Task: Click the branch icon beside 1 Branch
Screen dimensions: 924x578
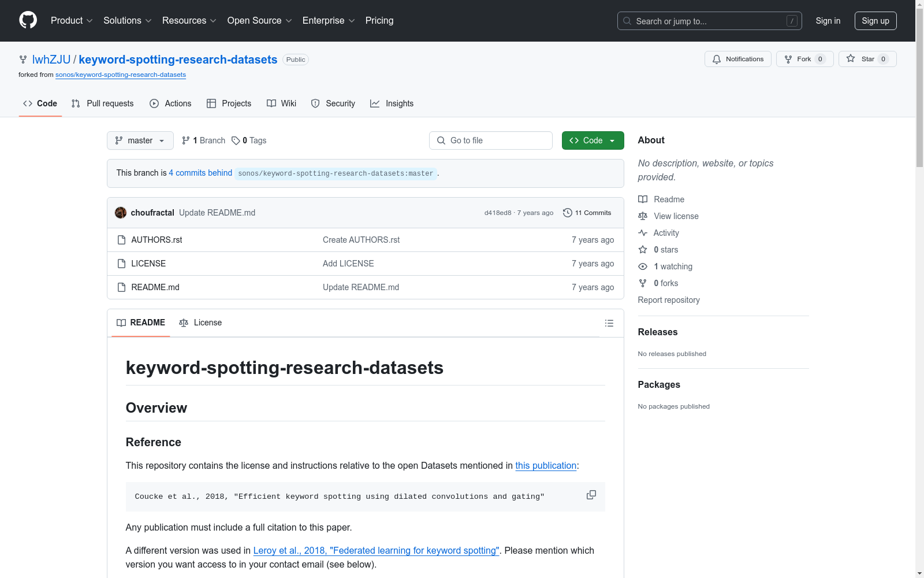Action: click(x=186, y=140)
